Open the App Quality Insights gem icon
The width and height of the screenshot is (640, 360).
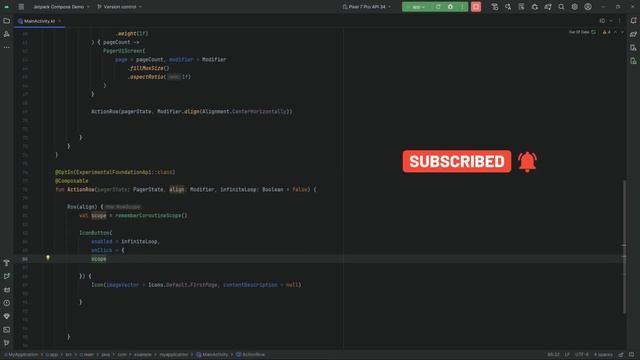pyautogui.click(x=7, y=316)
